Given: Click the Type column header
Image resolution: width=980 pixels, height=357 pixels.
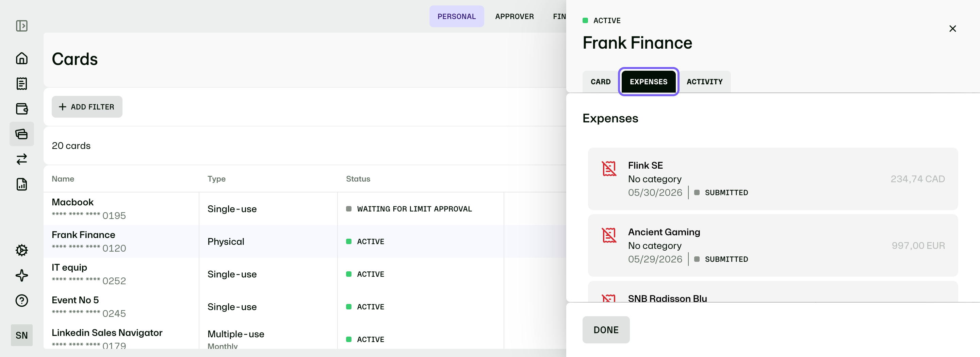Looking at the screenshot, I should pyautogui.click(x=216, y=179).
